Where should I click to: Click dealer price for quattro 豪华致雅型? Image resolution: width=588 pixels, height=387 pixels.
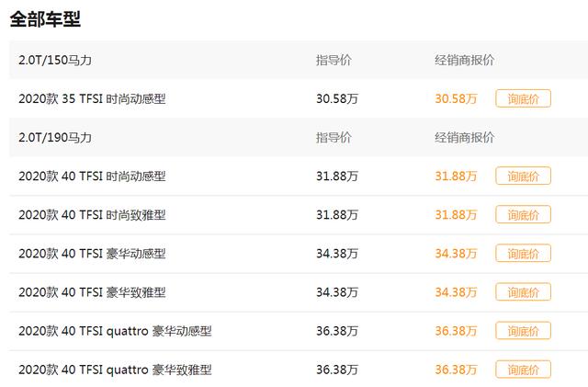coord(456,370)
